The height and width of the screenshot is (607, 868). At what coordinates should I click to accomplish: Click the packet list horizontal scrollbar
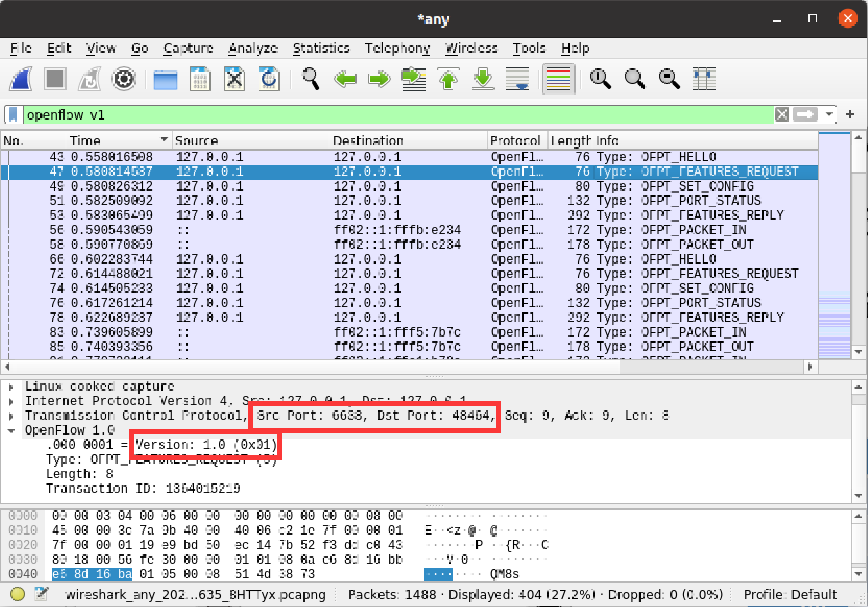click(409, 366)
